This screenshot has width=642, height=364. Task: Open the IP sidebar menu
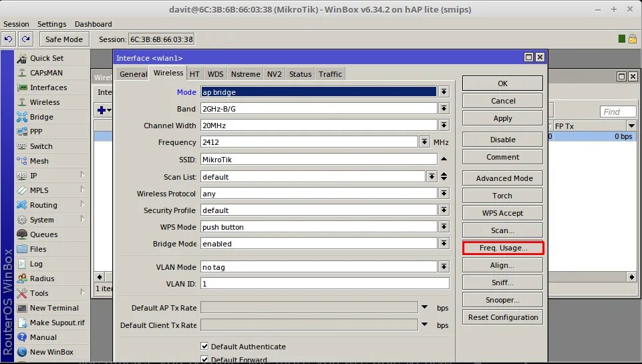click(x=52, y=176)
